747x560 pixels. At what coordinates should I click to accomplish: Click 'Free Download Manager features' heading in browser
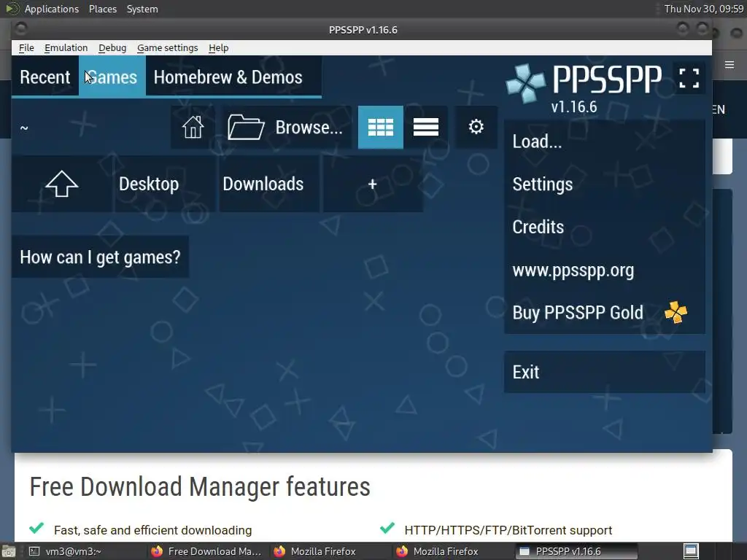click(200, 486)
